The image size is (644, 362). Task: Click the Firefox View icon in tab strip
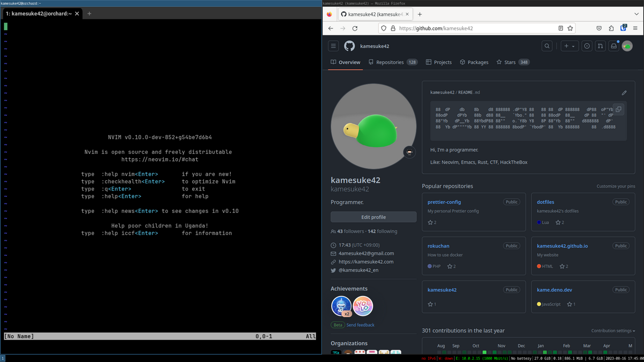tap(329, 14)
